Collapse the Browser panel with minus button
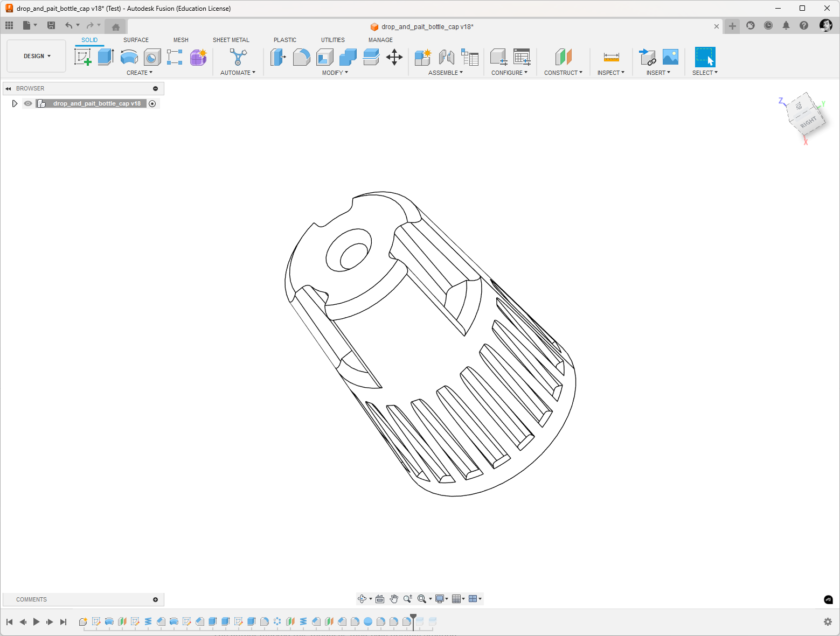 tap(156, 88)
